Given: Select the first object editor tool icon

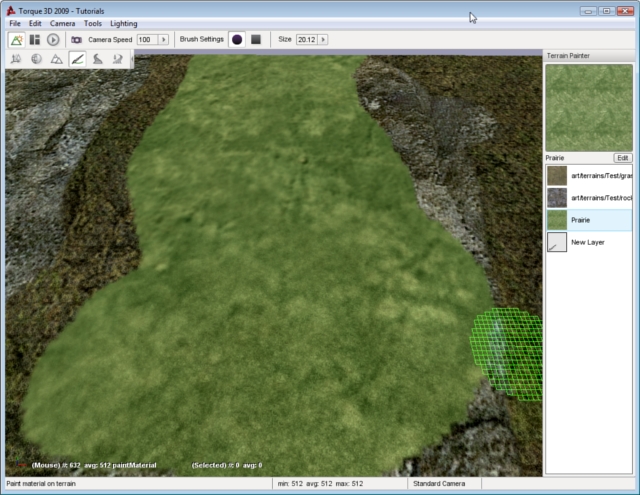Looking at the screenshot, I should (x=16, y=59).
